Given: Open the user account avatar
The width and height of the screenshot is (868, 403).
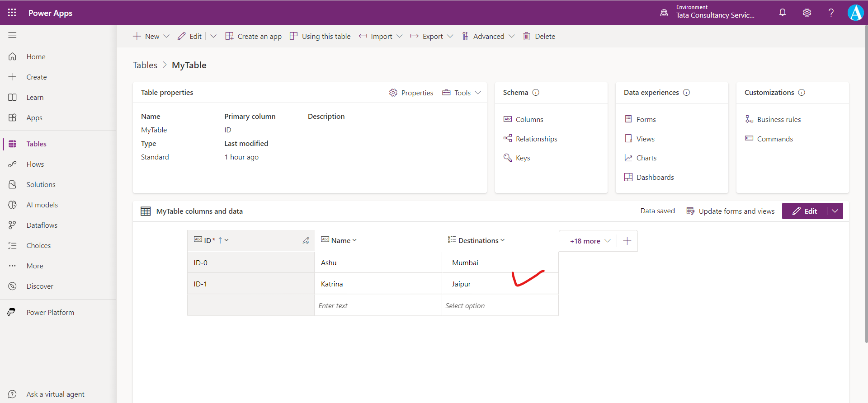Looking at the screenshot, I should click(x=855, y=13).
